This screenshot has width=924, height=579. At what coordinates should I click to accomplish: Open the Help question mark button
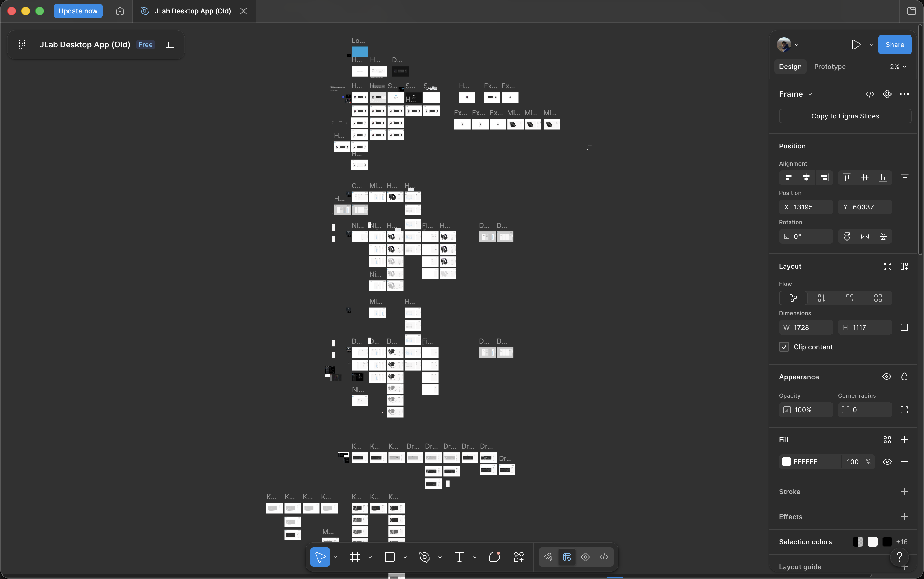tap(900, 557)
